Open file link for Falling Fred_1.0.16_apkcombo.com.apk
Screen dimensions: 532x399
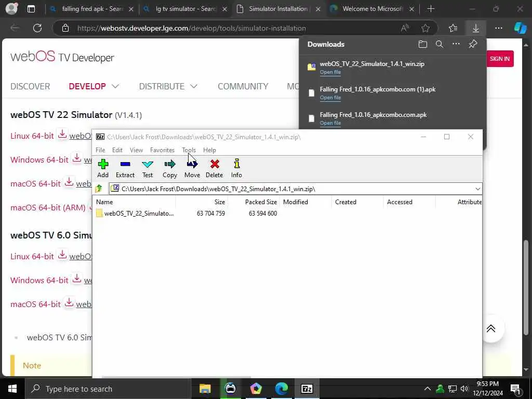pos(330,123)
